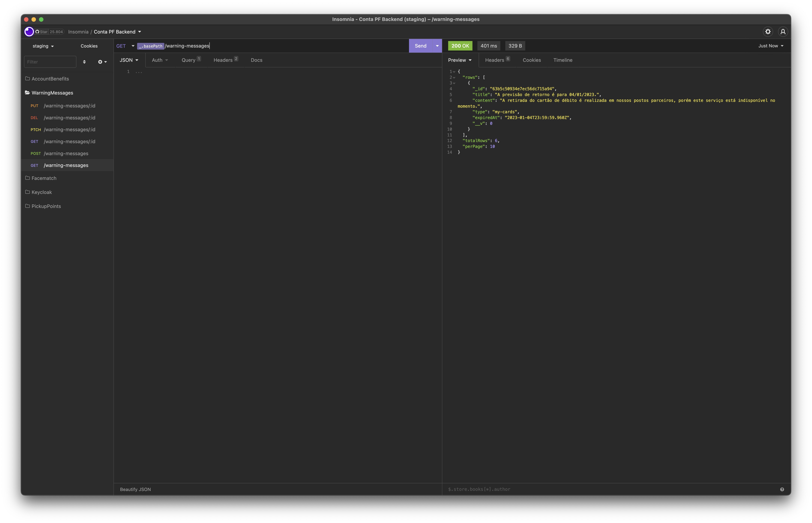The height and width of the screenshot is (523, 812).
Task: Click the 329 B response size badge
Action: tap(515, 46)
